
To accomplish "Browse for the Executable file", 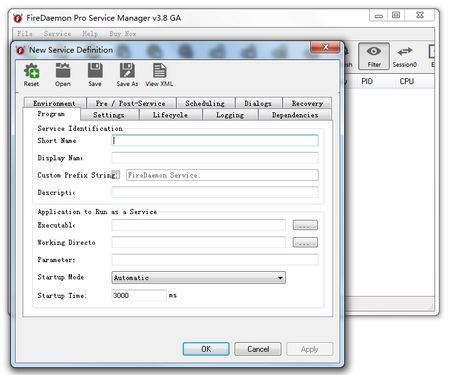I will pyautogui.click(x=305, y=225).
